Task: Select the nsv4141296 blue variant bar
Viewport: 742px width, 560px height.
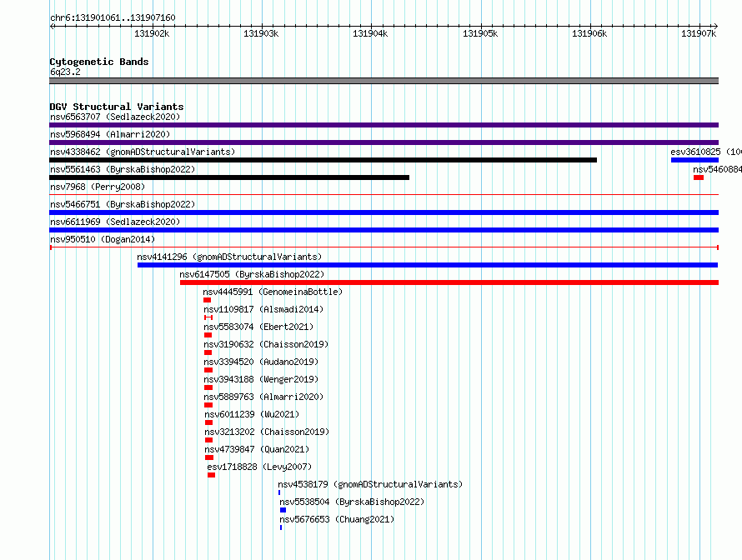Action: coord(428,265)
